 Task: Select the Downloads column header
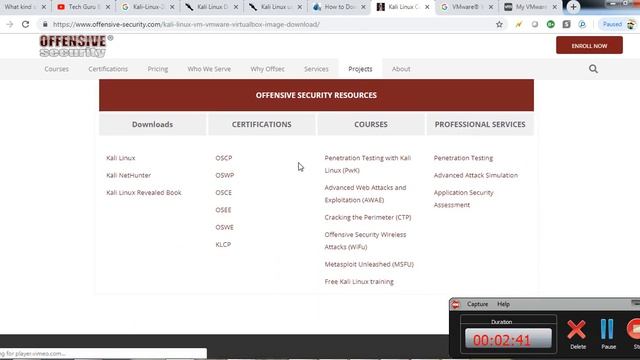[153, 124]
